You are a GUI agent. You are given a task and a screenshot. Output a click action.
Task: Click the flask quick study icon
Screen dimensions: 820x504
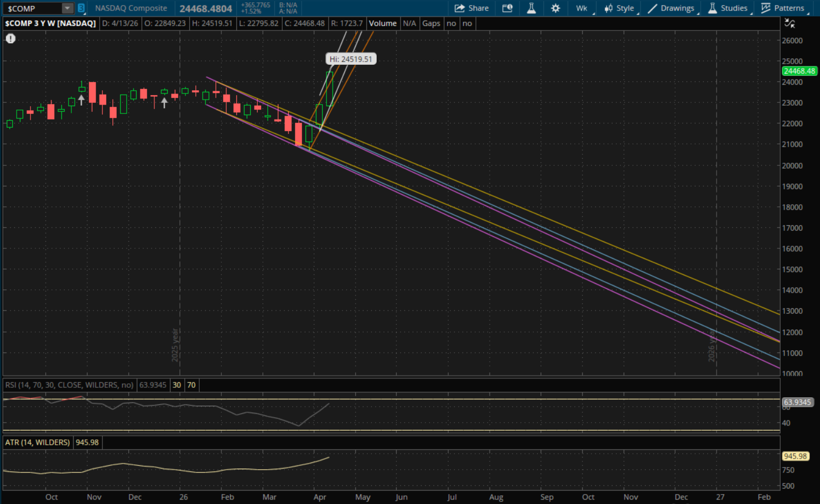tap(531, 8)
